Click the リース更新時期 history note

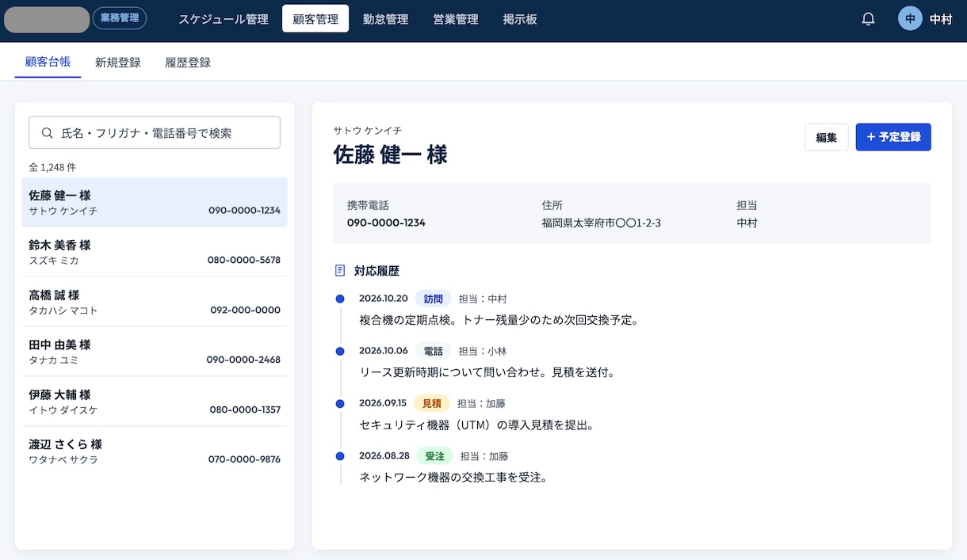487,372
